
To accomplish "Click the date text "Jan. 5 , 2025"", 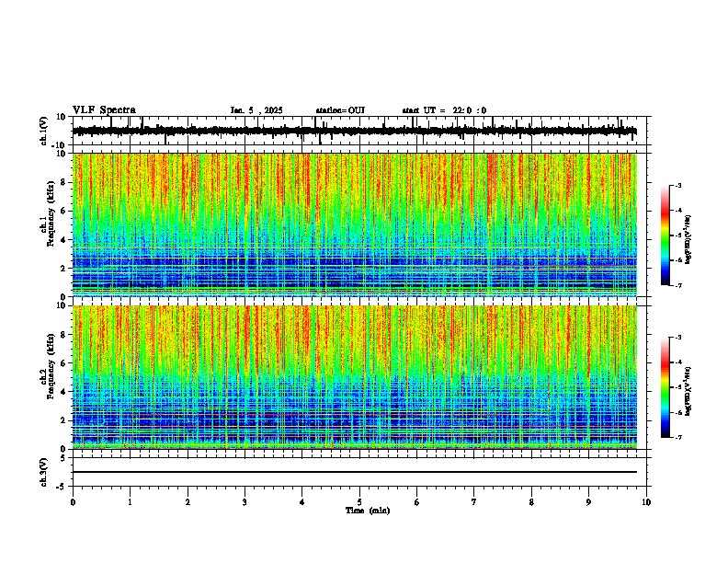I will click(x=256, y=110).
